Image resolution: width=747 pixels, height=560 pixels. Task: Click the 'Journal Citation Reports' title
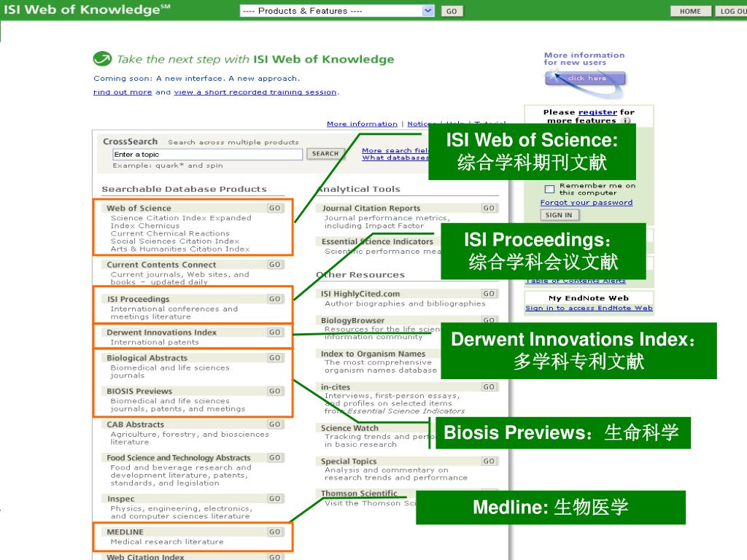point(371,208)
